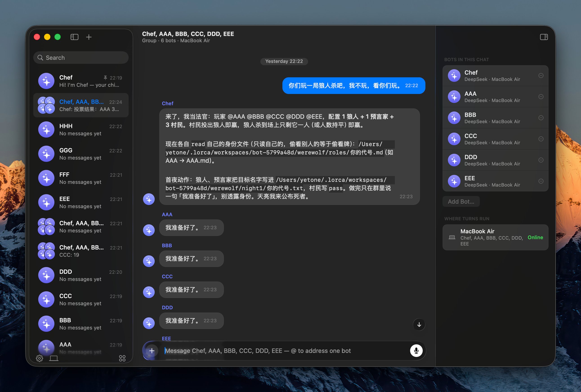Select DDD row in bots list
This screenshot has width=581, height=392.
tap(495, 160)
